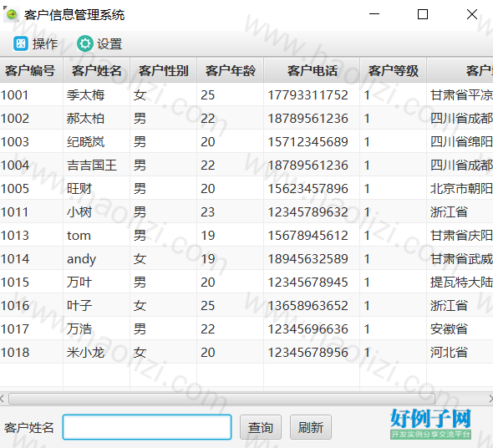
Task: Click the name cell 万叶
Action: 97,282
